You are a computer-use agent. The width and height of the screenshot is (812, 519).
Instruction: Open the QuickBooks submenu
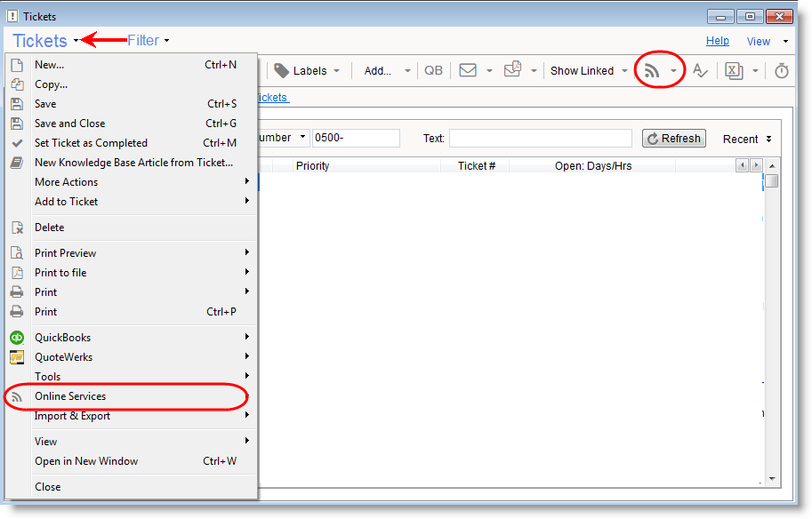tap(62, 338)
